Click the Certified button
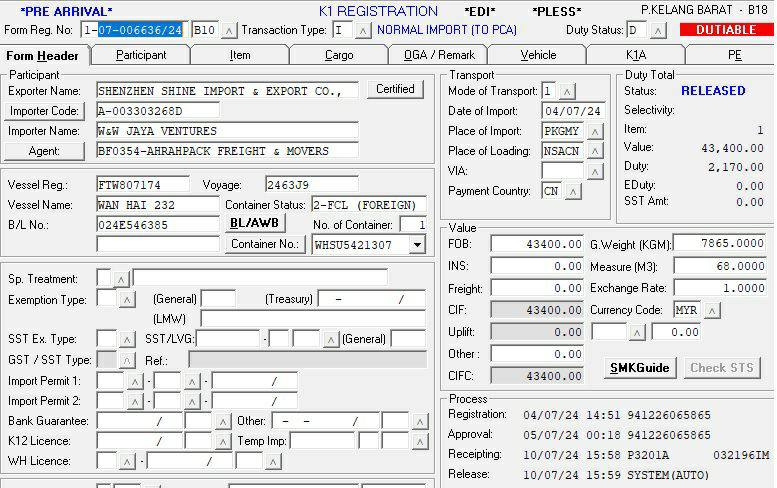The width and height of the screenshot is (777, 488). click(396, 90)
